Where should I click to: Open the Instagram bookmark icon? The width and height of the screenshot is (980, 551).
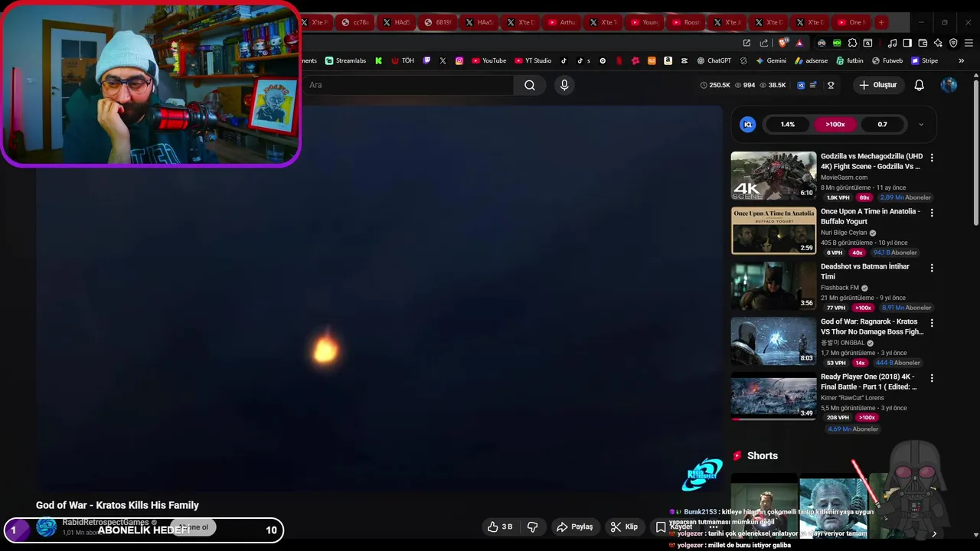coord(459,60)
